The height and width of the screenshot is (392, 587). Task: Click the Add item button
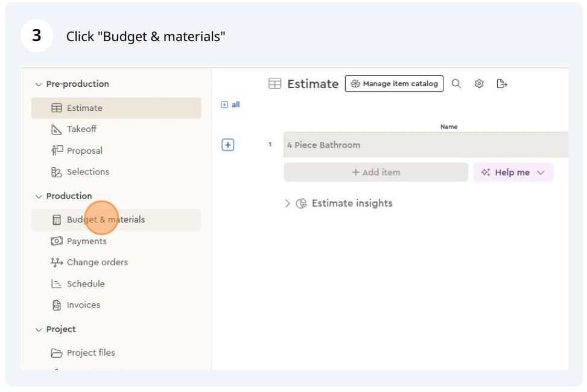coord(376,172)
